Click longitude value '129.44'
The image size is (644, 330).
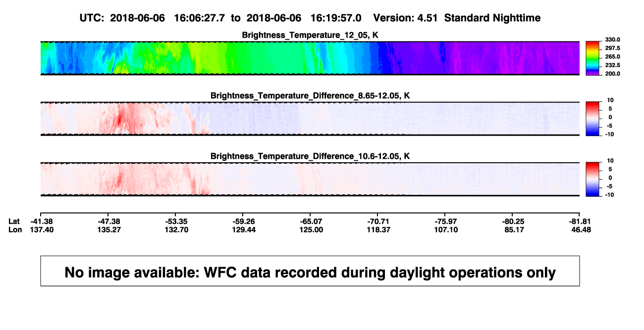244,230
